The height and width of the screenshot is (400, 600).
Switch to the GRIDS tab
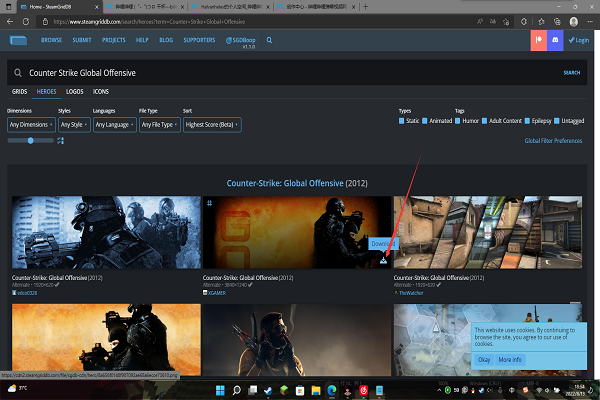click(x=19, y=91)
